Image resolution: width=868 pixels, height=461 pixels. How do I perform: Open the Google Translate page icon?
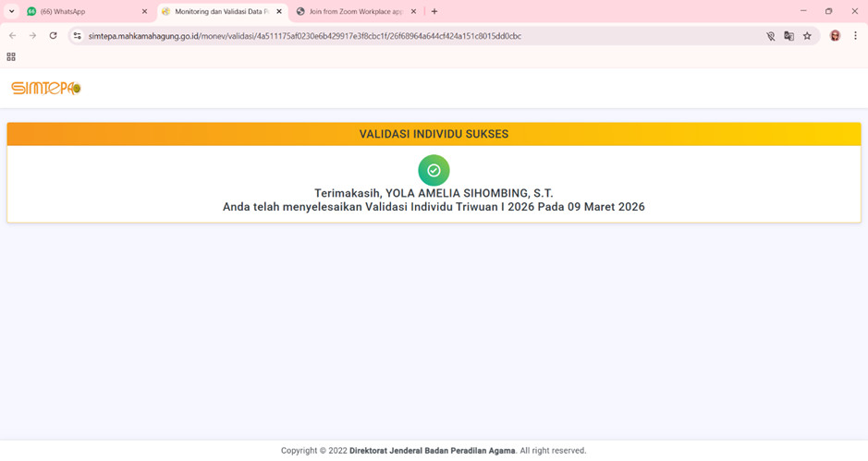coord(789,36)
